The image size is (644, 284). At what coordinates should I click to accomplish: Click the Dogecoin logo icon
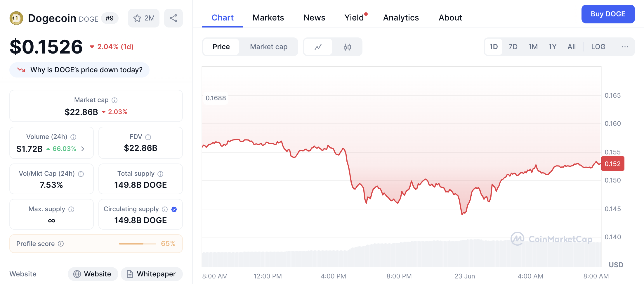click(16, 18)
